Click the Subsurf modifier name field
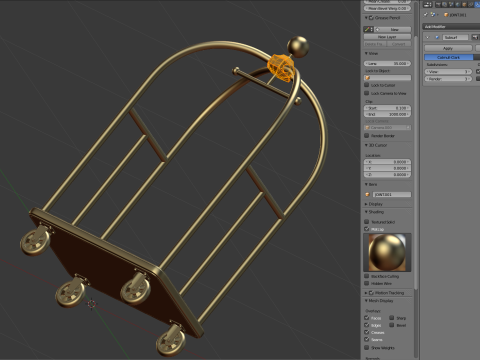Viewport: 480px width, 360px height. point(456,37)
